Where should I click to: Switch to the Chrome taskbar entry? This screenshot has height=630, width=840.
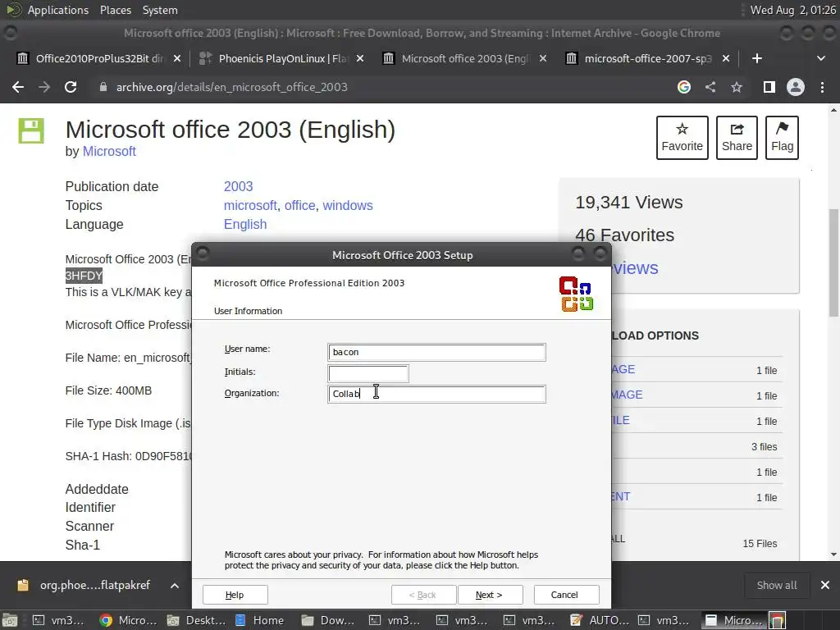pyautogui.click(x=129, y=620)
